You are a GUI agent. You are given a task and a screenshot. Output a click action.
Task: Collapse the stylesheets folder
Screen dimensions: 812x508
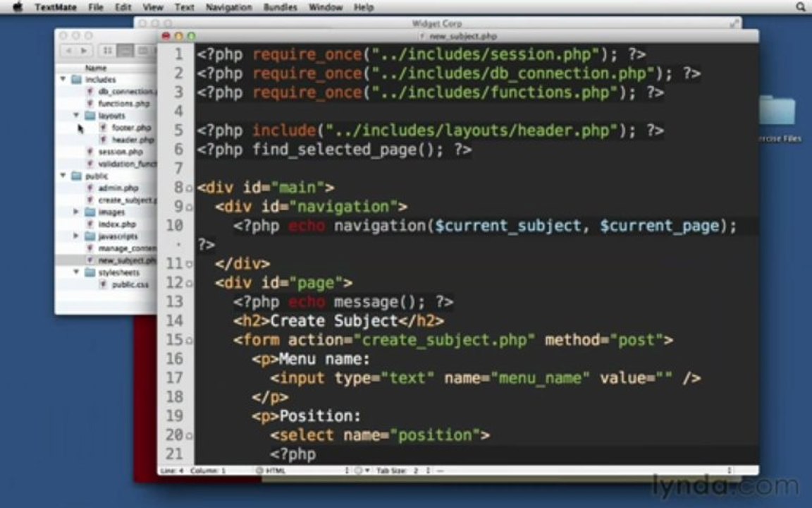point(76,272)
